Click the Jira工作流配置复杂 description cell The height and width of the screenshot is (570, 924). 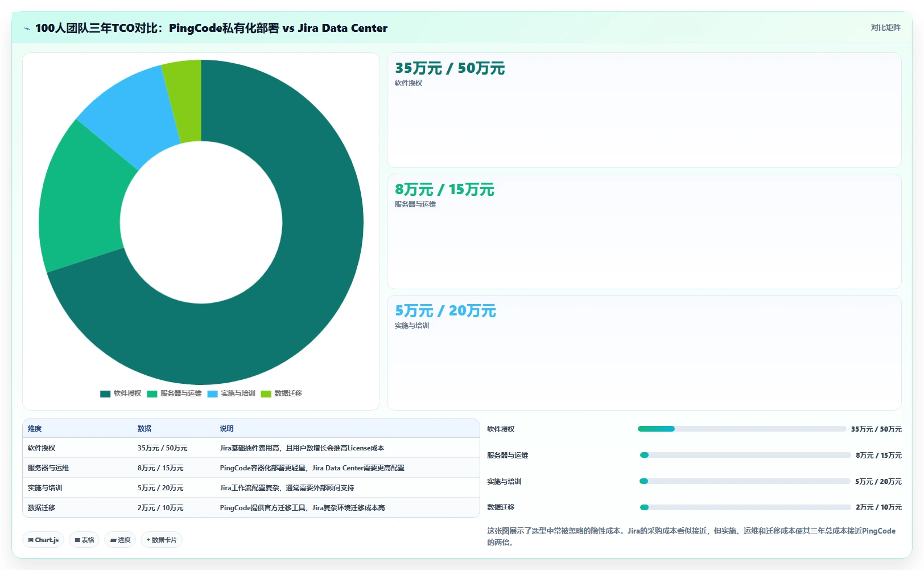click(287, 488)
